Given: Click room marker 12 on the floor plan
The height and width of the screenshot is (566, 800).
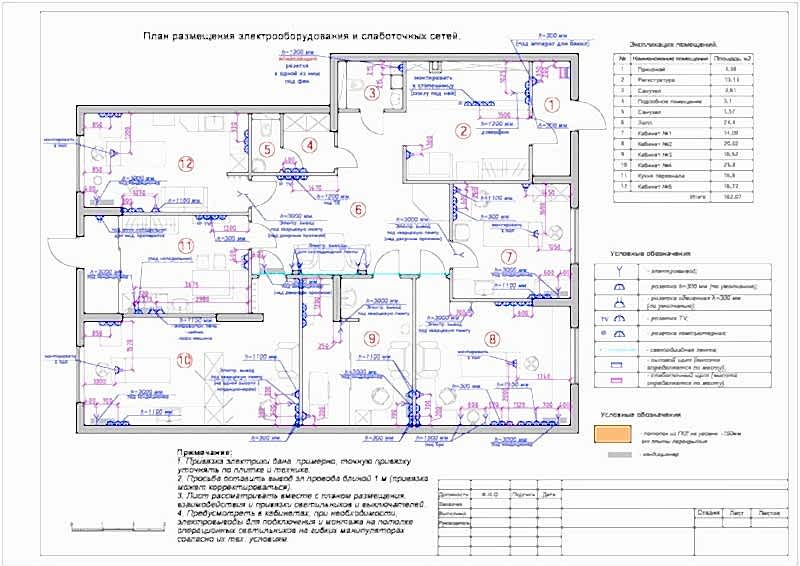Looking at the screenshot, I should pyautogui.click(x=184, y=162).
